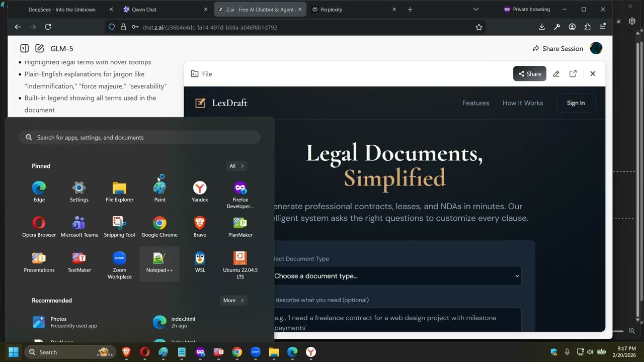Open Google Chrome from pinned apps
This screenshot has height=362, width=644.
point(159,227)
